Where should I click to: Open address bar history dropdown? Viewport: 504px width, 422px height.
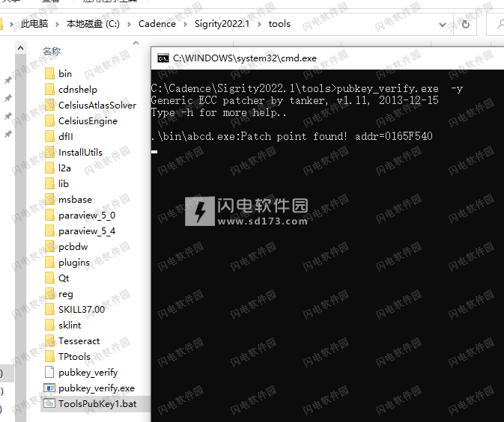tap(443, 25)
